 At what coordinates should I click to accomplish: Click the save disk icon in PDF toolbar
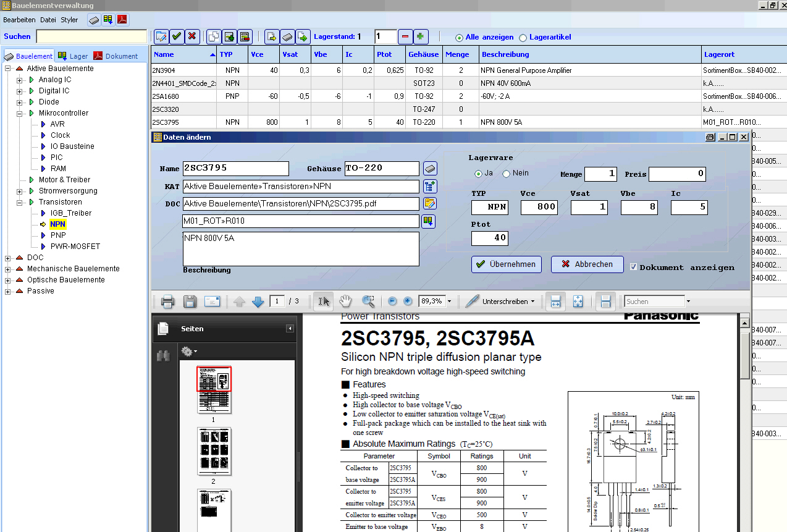(190, 302)
